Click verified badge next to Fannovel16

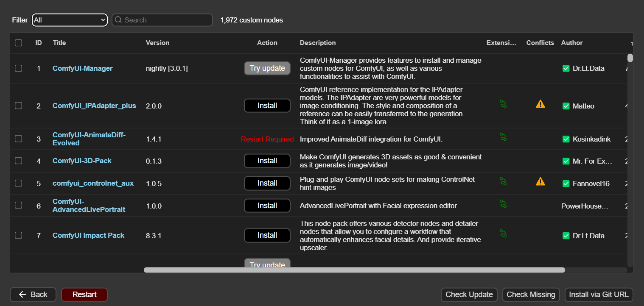[566, 184]
